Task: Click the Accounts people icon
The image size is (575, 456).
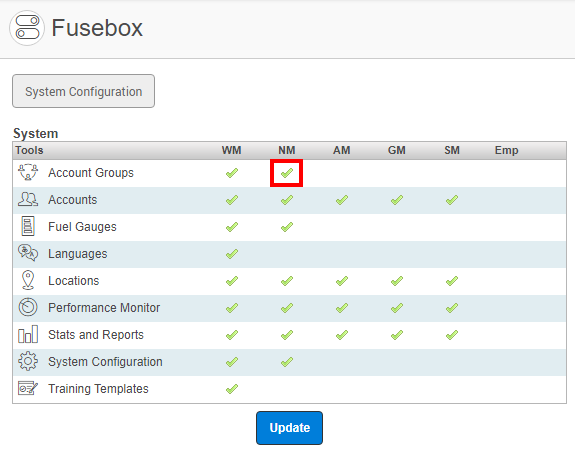Action: click(x=28, y=200)
